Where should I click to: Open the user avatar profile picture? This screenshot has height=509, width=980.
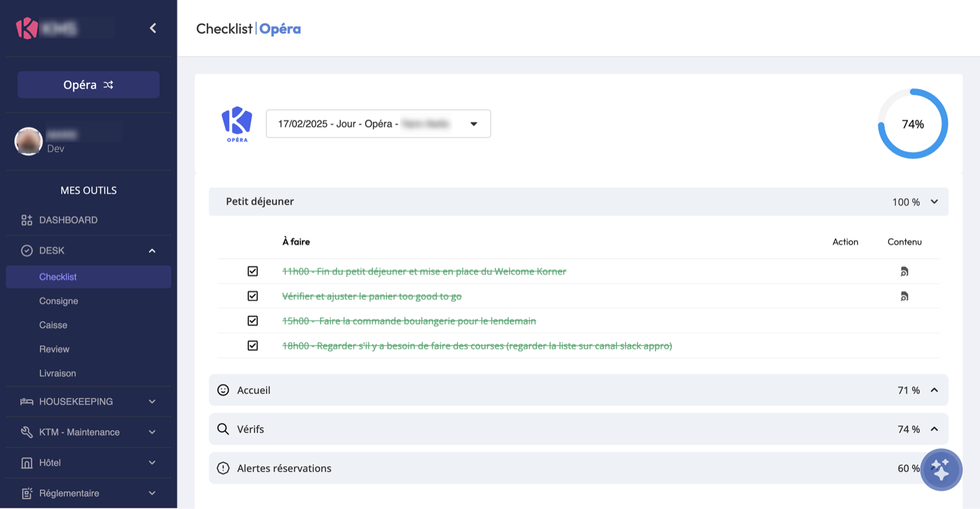(x=28, y=141)
